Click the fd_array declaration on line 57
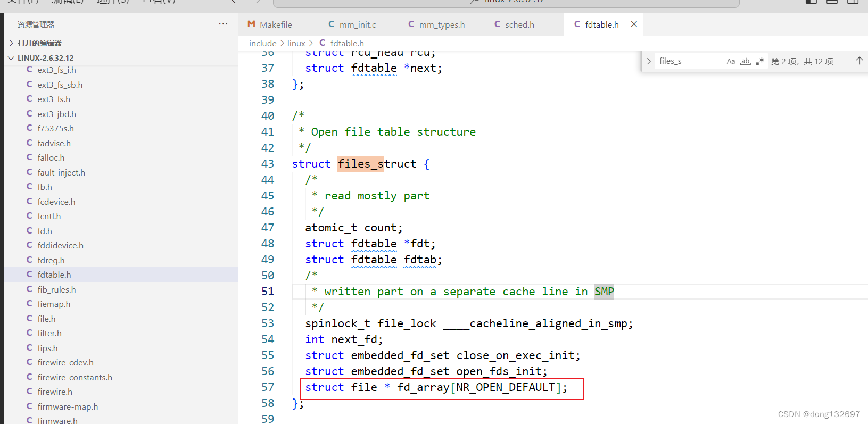The image size is (868, 424). (x=436, y=387)
